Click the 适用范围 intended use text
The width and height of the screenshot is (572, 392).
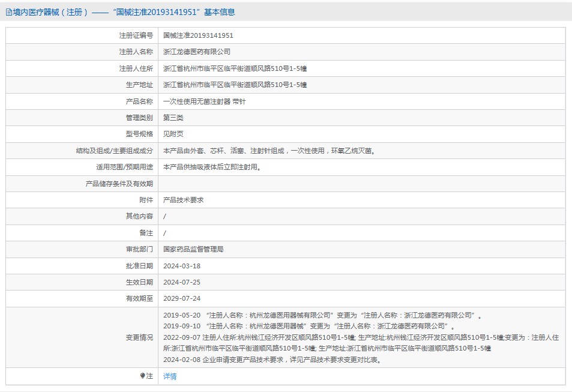click(212, 167)
